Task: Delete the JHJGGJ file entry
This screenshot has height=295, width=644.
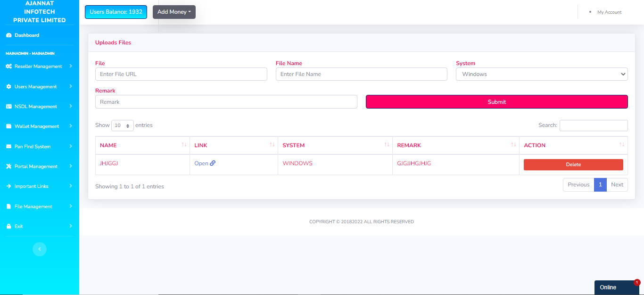Action: click(x=573, y=165)
